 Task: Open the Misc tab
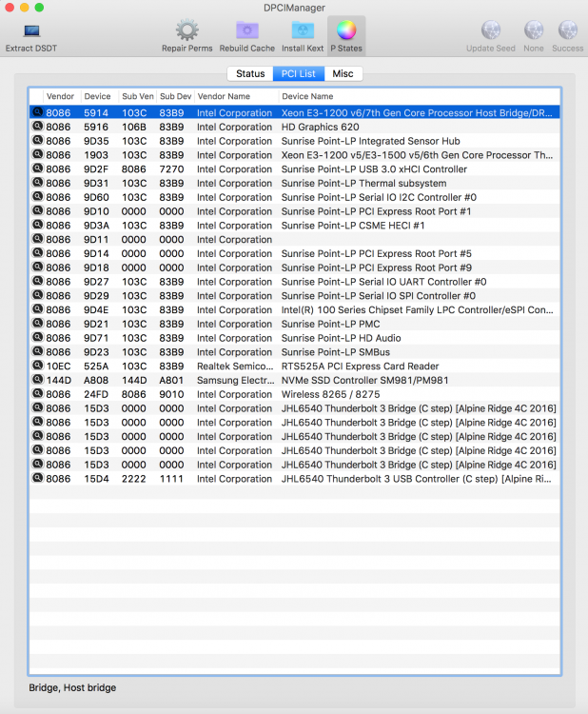pos(343,73)
